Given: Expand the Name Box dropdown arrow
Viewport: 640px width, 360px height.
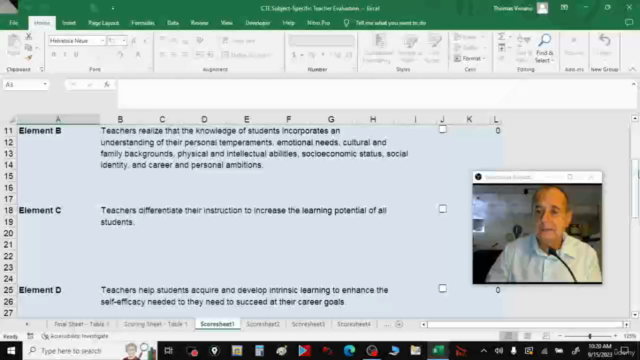Looking at the screenshot, I should point(45,84).
